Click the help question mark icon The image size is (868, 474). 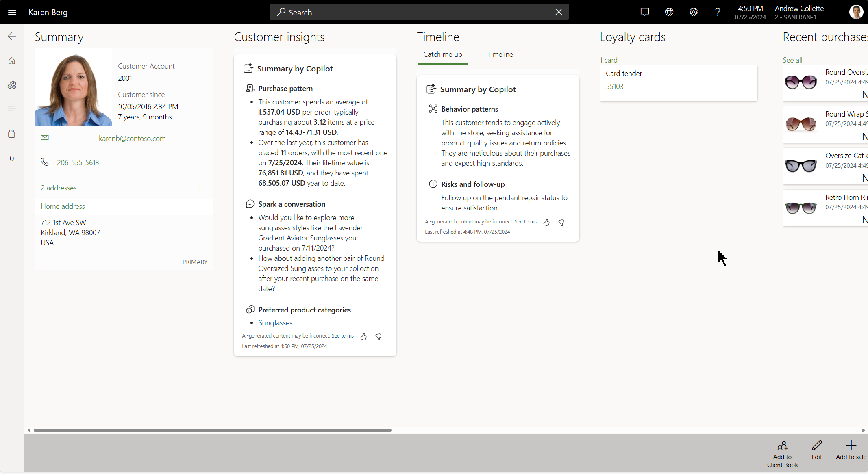(x=717, y=12)
